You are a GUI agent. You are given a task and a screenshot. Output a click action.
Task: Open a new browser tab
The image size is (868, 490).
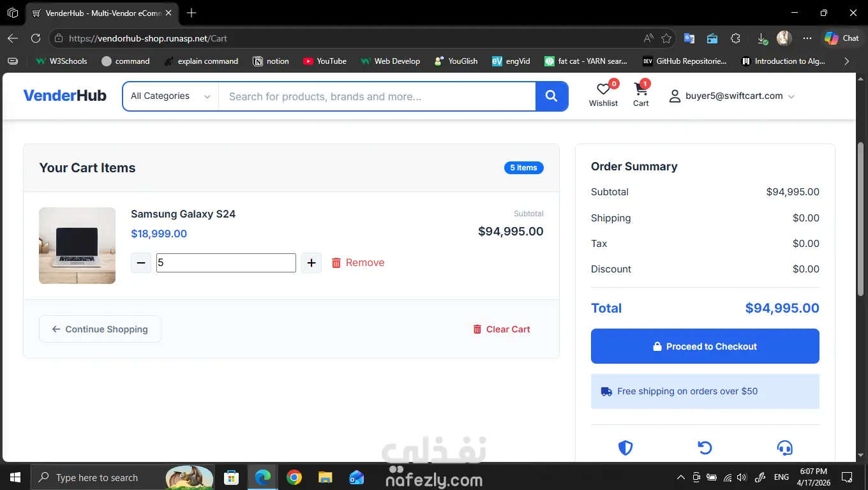[191, 13]
